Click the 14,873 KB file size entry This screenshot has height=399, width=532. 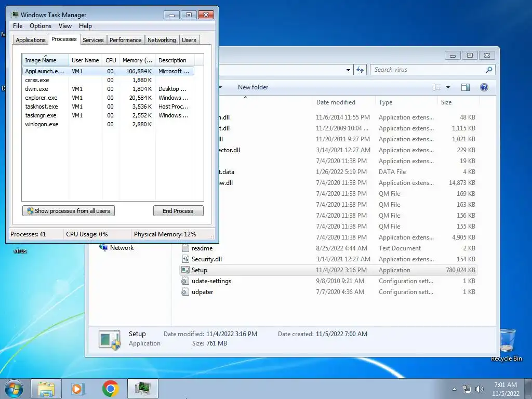pyautogui.click(x=462, y=183)
